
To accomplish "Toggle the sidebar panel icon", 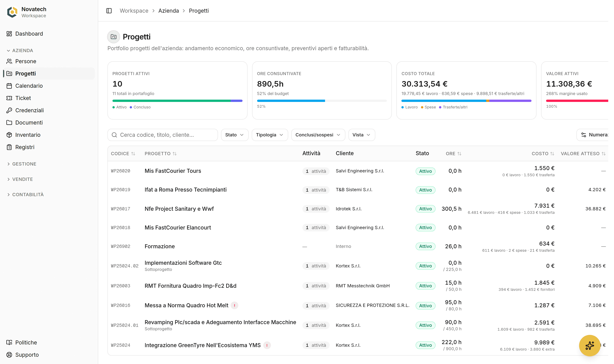I will [x=109, y=11].
